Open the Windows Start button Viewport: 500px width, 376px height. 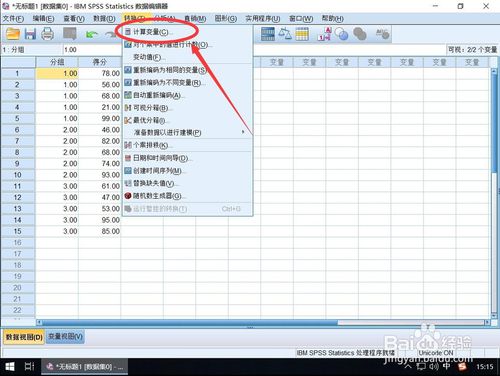tap(10, 367)
